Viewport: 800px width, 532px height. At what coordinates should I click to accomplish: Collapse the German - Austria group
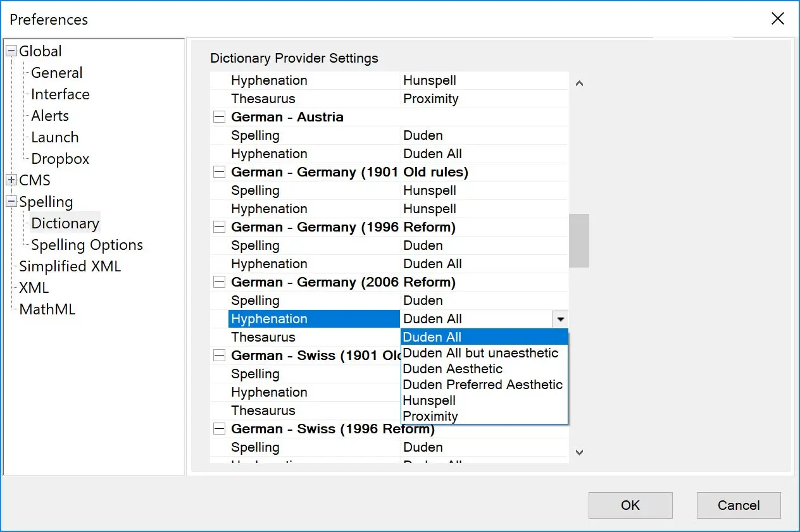click(x=218, y=116)
